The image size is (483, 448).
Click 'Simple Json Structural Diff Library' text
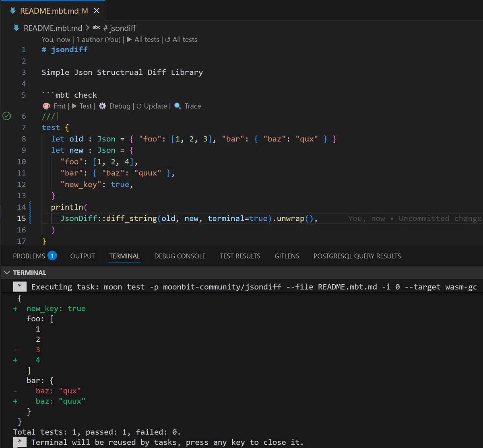click(122, 72)
